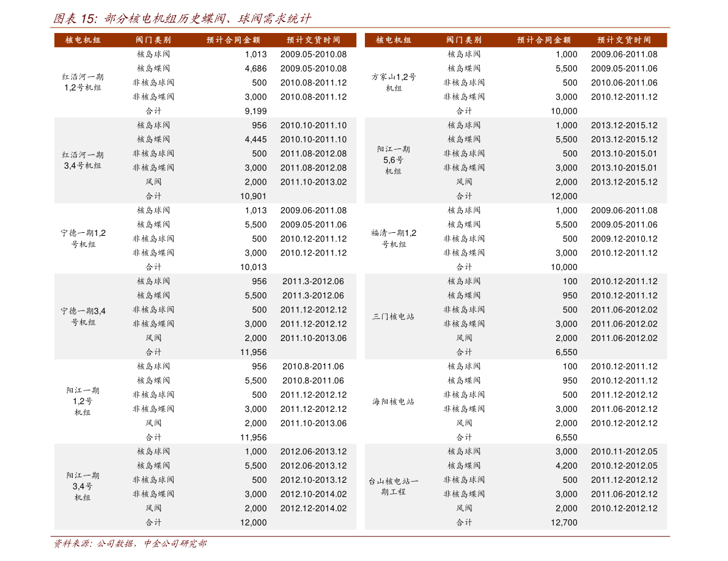Viewport: 728px width, 561px height.
Task: Click the 资料来源 source note
Action: (x=130, y=543)
